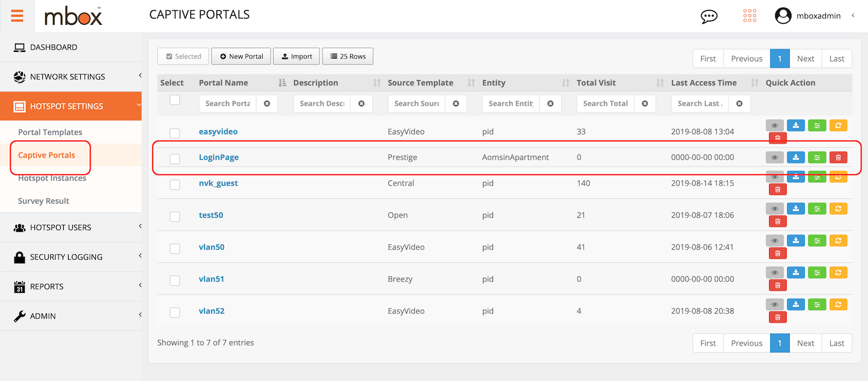
Task: Open settings sliders for easyvideo portal
Action: pyautogui.click(x=817, y=125)
